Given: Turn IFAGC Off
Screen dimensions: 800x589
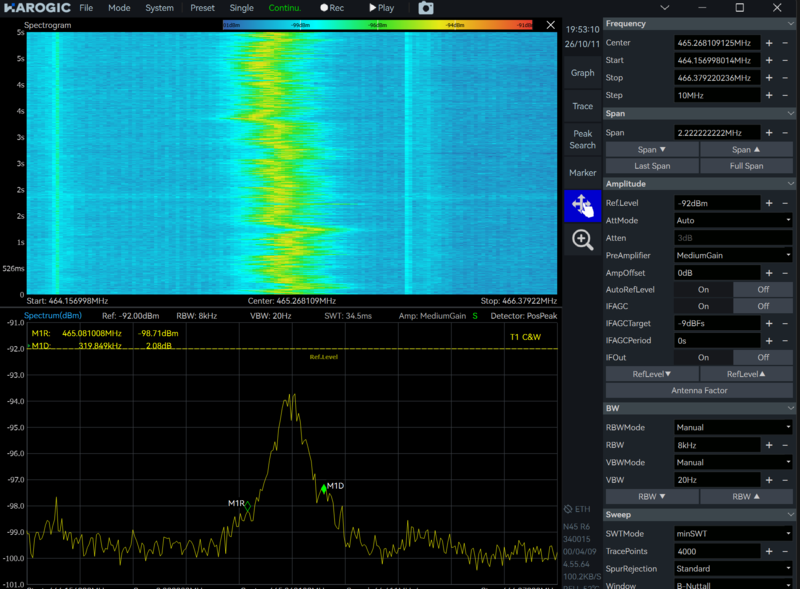Looking at the screenshot, I should pos(763,307).
